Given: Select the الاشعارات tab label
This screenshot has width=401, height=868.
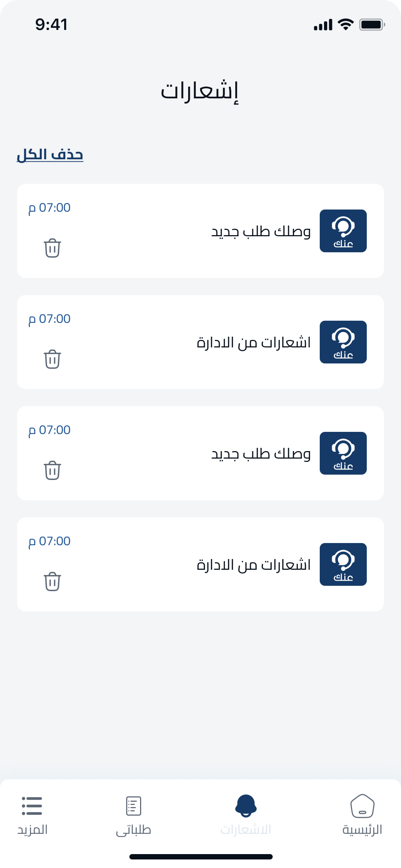Looking at the screenshot, I should (x=246, y=830).
